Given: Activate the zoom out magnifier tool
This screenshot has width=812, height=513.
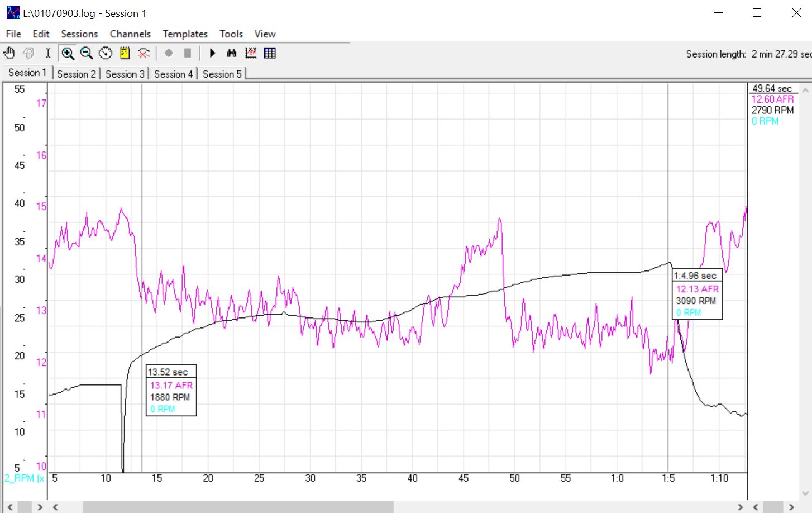Looking at the screenshot, I should (x=87, y=53).
